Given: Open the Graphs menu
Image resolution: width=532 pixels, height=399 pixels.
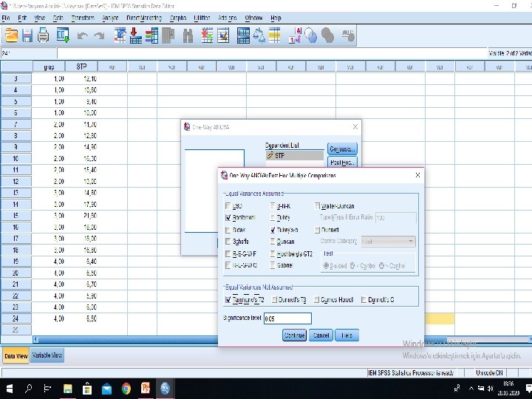Looking at the screenshot, I should 178,18.
